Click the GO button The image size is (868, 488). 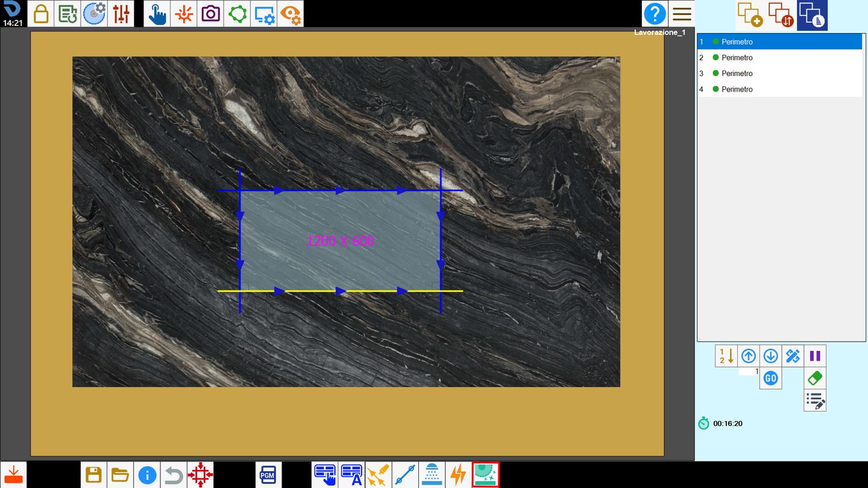(770, 378)
